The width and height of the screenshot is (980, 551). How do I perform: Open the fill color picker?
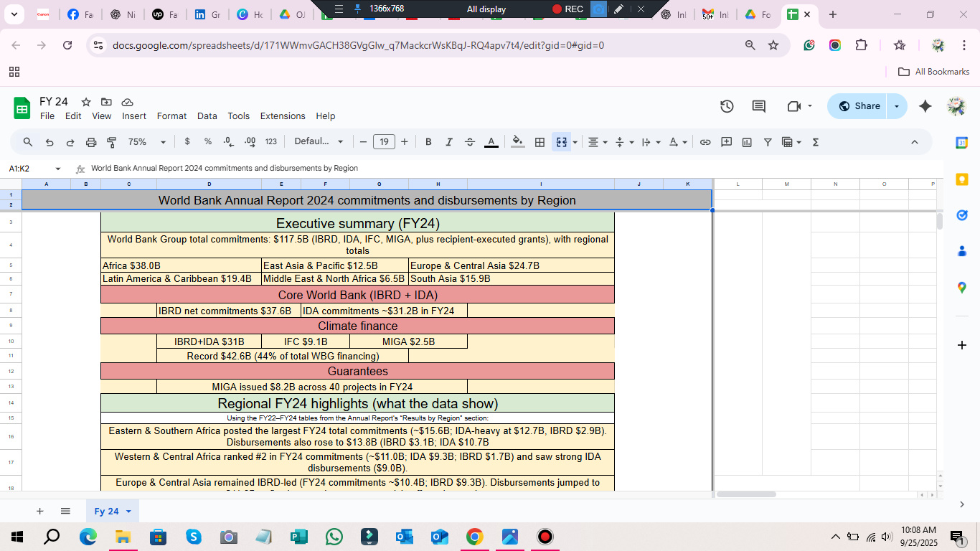point(517,142)
